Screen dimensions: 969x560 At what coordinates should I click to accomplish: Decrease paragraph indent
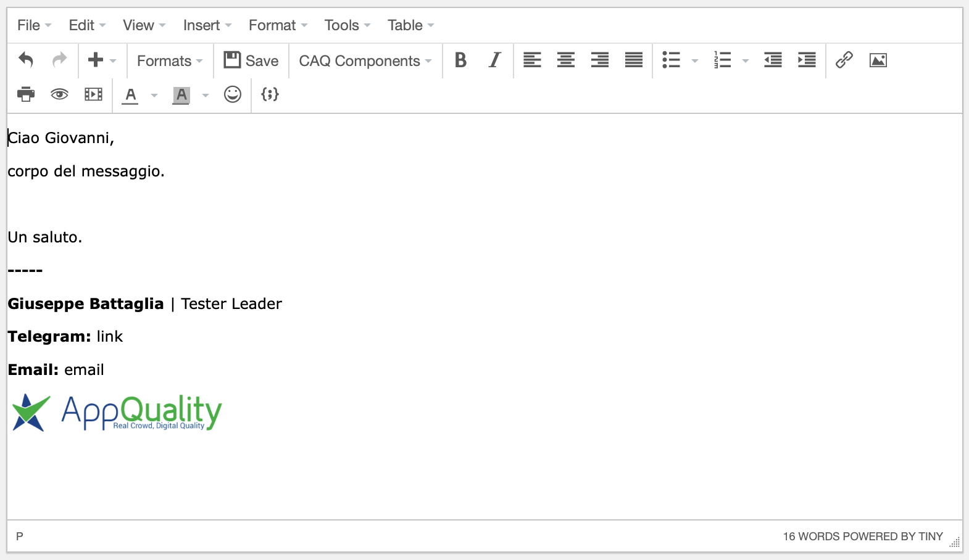point(773,60)
